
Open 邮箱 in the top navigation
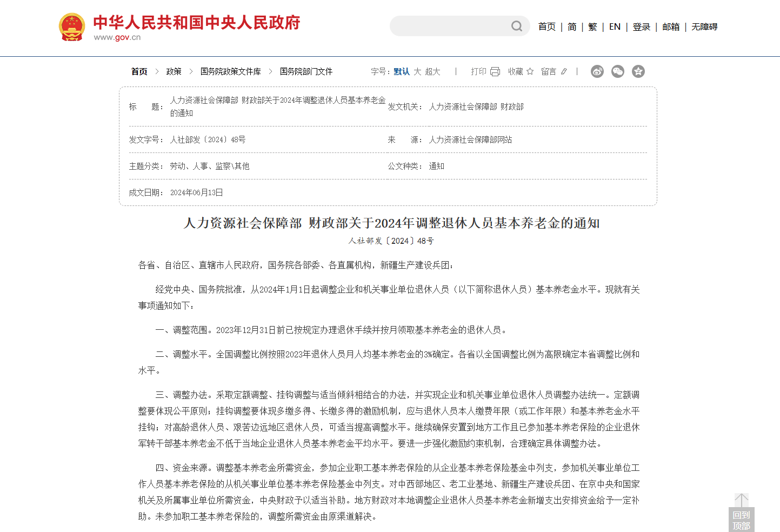click(670, 26)
